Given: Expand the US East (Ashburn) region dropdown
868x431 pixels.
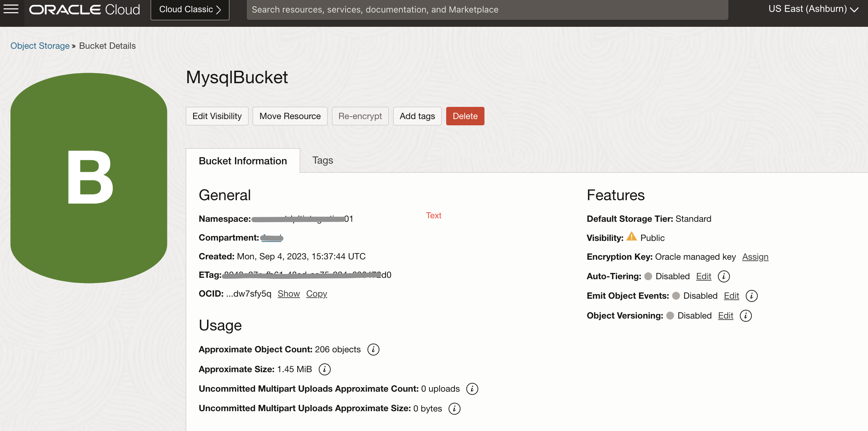Looking at the screenshot, I should coord(813,9).
